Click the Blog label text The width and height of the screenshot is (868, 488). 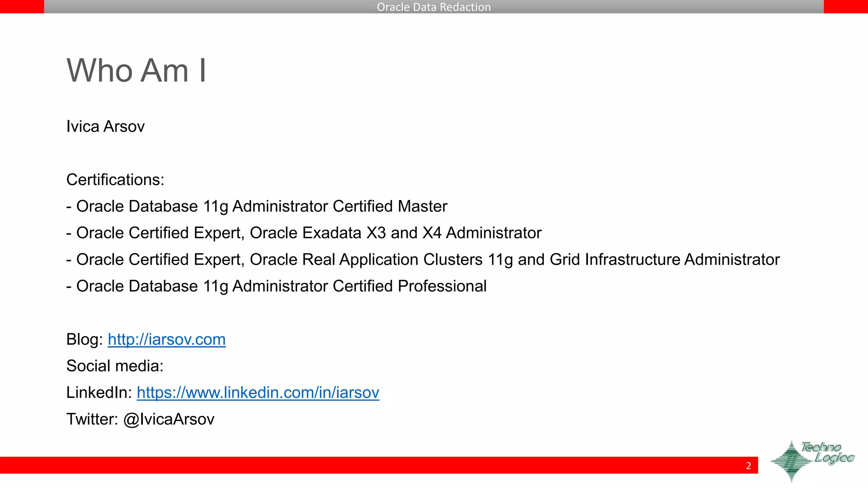(x=84, y=340)
